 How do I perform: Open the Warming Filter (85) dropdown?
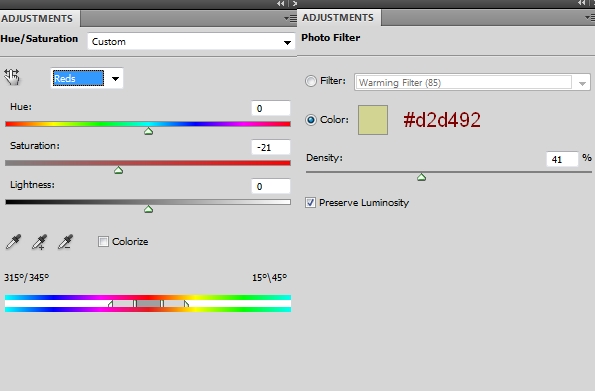click(472, 82)
